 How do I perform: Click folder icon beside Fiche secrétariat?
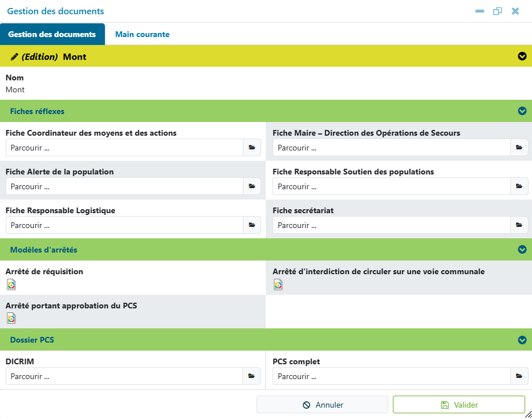tap(519, 225)
